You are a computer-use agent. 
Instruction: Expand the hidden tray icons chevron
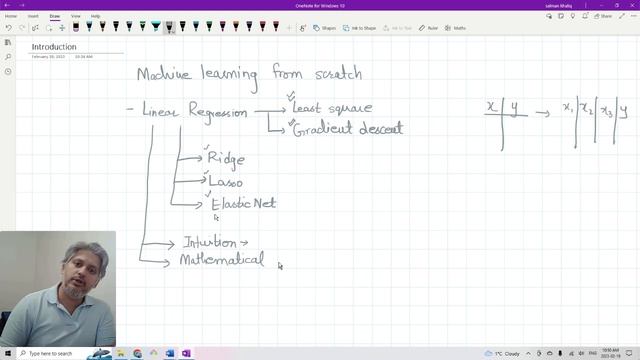pyautogui.click(x=528, y=353)
